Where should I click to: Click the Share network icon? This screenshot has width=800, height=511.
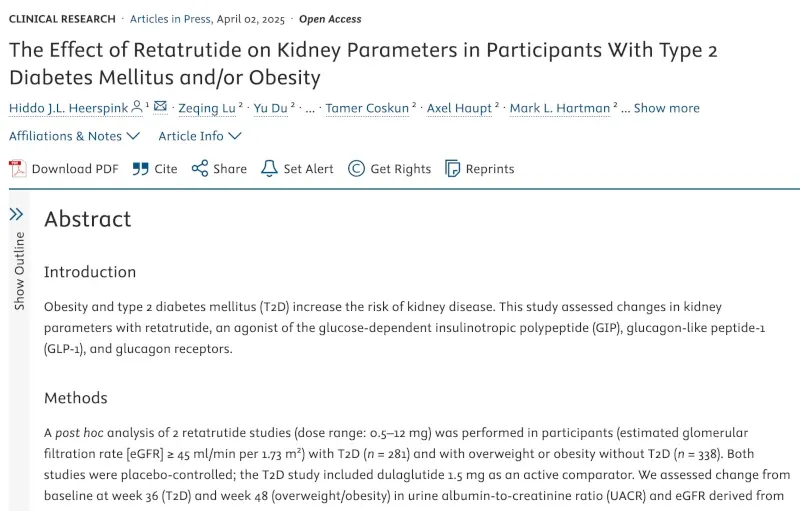coord(200,168)
